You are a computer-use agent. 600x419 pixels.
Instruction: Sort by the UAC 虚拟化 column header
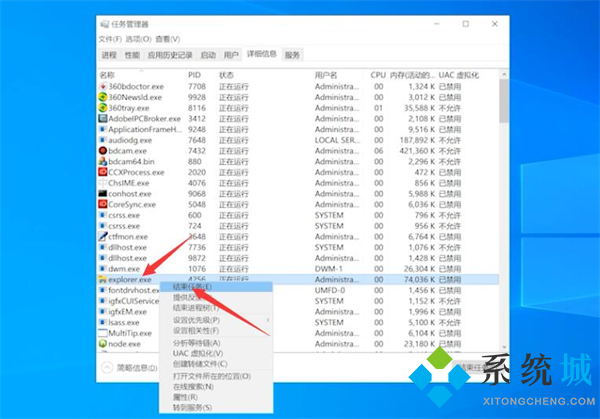click(x=458, y=75)
